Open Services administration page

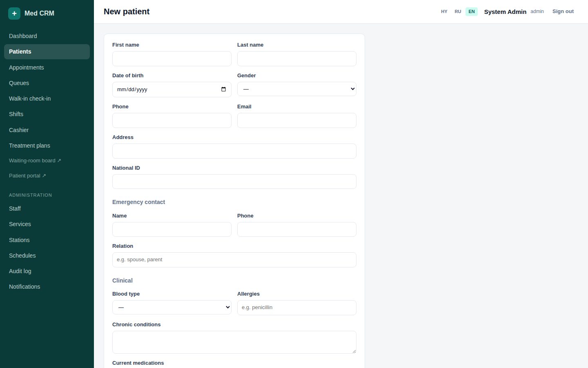click(x=47, y=224)
